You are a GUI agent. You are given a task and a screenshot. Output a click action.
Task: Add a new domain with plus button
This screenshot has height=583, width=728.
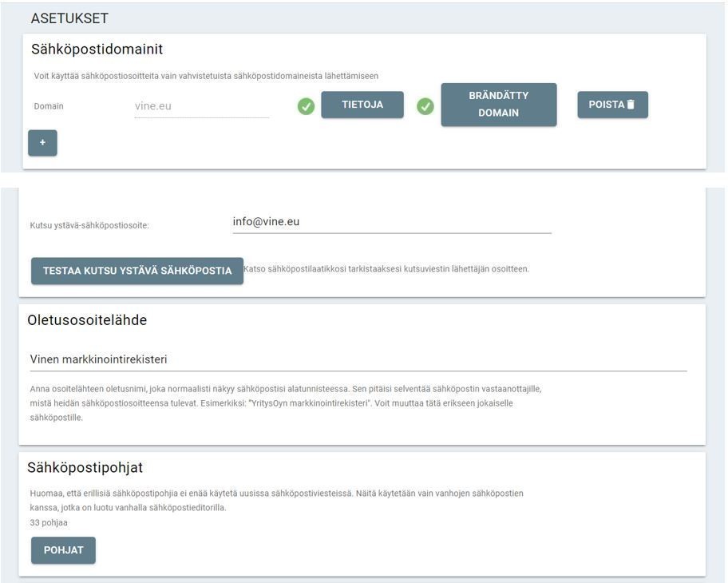coord(42,143)
